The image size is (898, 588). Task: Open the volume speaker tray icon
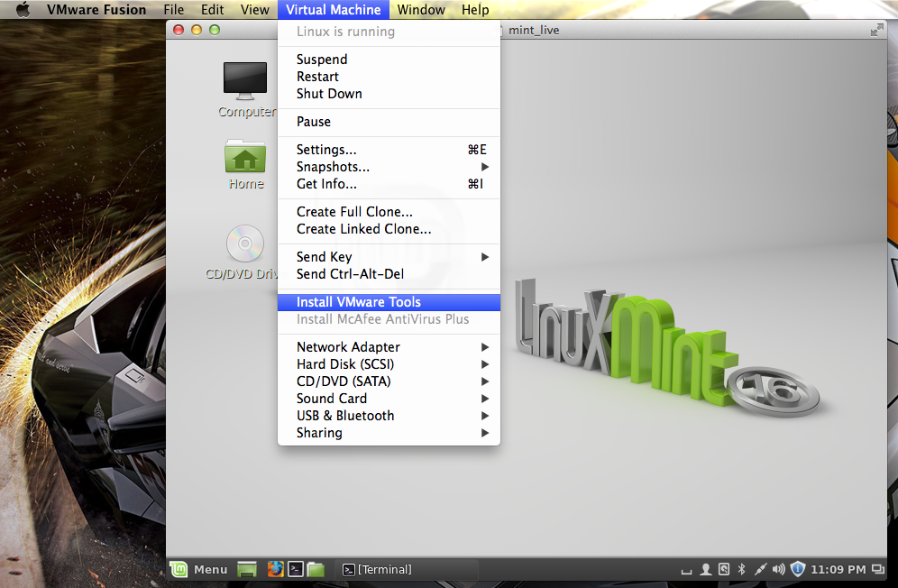778,569
